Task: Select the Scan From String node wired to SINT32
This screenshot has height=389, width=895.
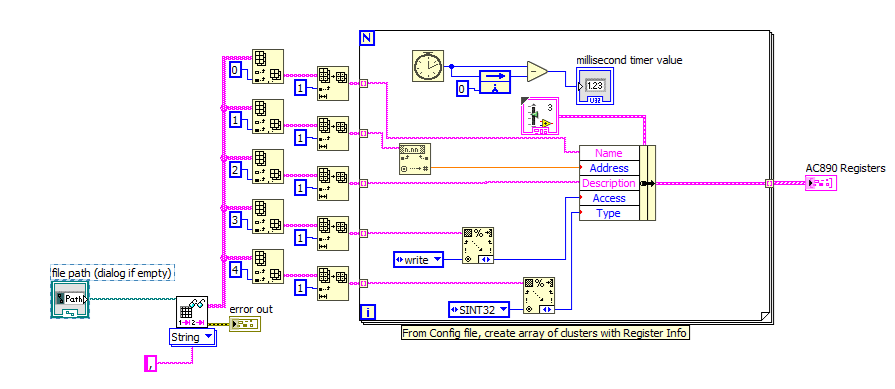Action: click(x=539, y=294)
